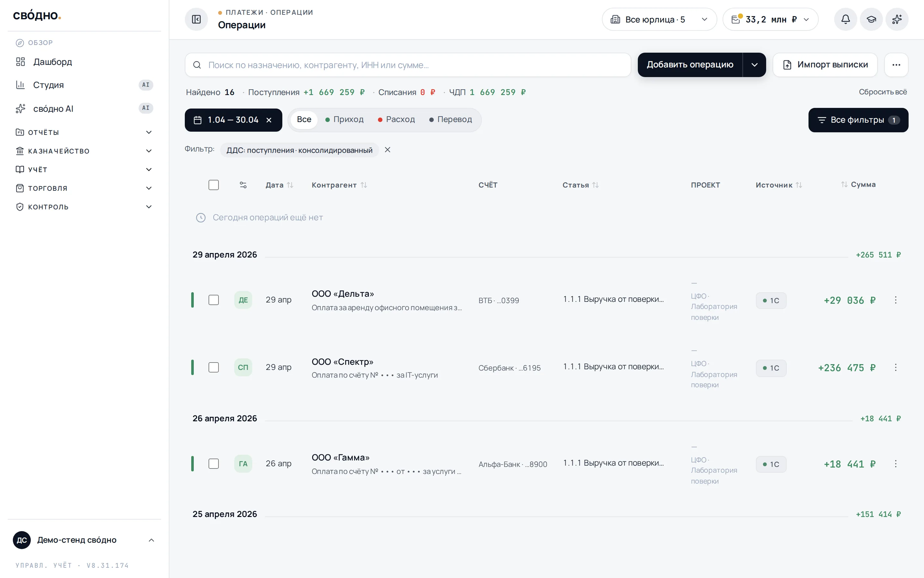924x578 pixels.
Task: Collapse the sidebar panel icon
Action: 196,19
